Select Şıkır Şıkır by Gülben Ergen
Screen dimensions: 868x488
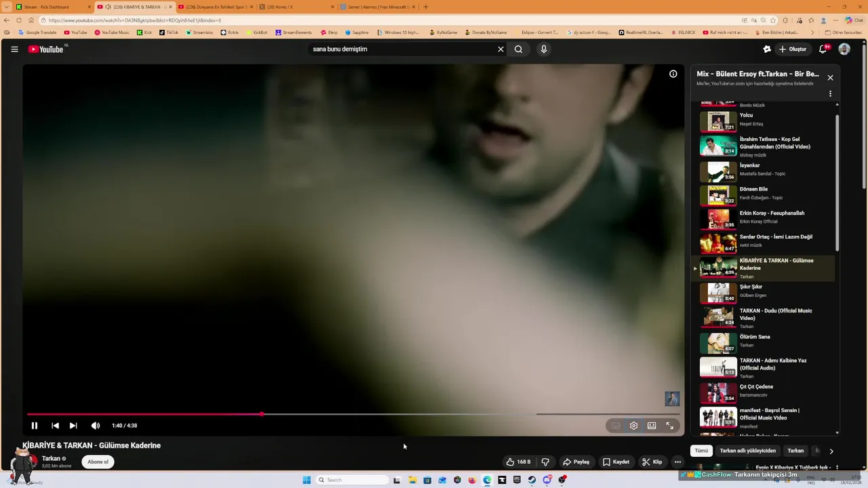coord(763,292)
